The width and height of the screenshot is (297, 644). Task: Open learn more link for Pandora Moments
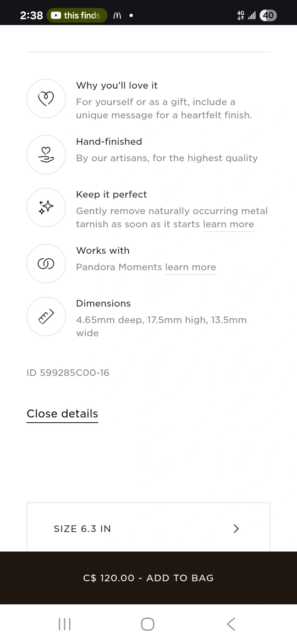pyautogui.click(x=190, y=268)
